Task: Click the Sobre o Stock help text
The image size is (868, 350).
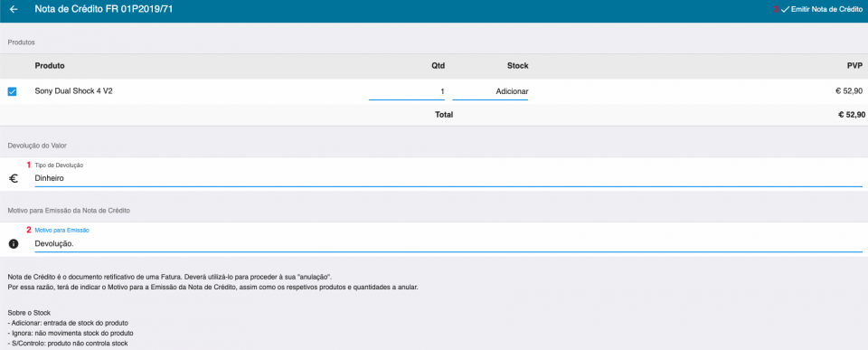Action: tap(29, 313)
